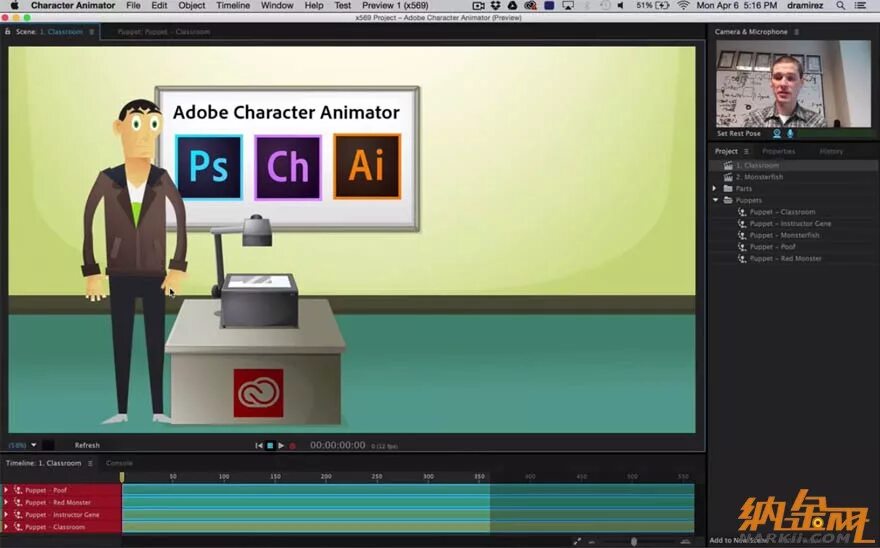The image size is (880, 548).
Task: Click the Refresh button below the scene
Action: 87,445
